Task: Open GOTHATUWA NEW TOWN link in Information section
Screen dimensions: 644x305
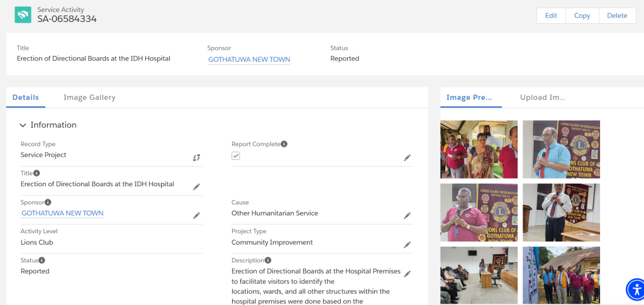Action: pyautogui.click(x=62, y=213)
